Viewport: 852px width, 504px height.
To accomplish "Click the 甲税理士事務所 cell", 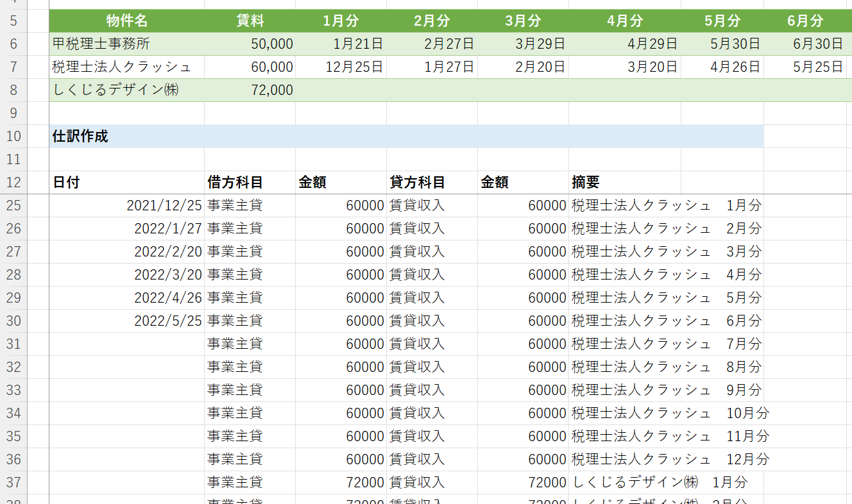I will click(126, 44).
